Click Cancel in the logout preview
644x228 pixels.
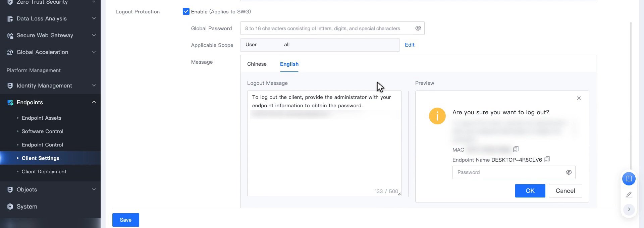coord(566,191)
